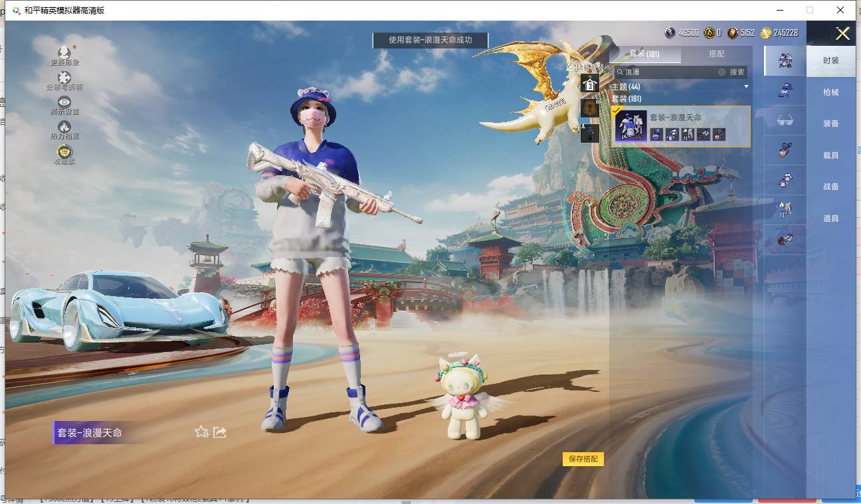Select the glasses category icon
The width and height of the screenshot is (861, 504).
pyautogui.click(x=785, y=120)
